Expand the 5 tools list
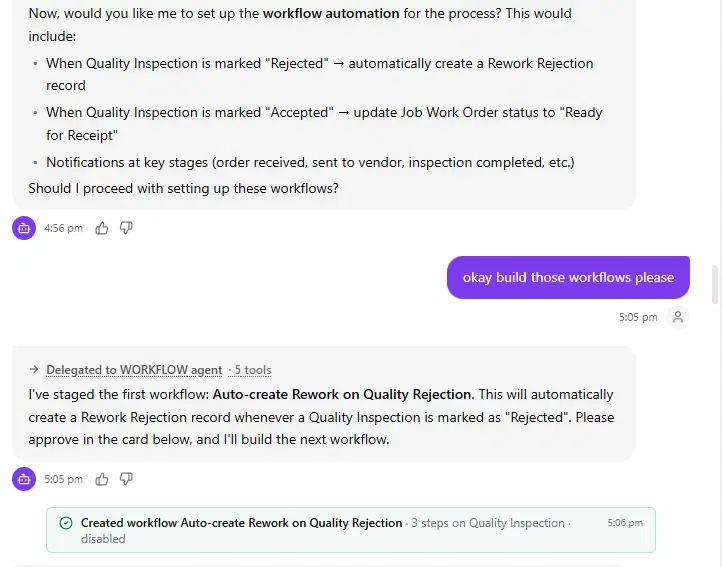 tap(253, 370)
